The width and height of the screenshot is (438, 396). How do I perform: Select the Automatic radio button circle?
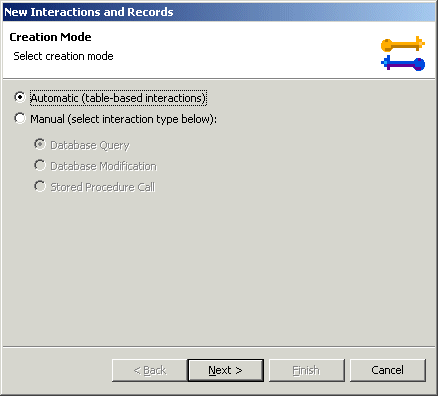[20, 97]
